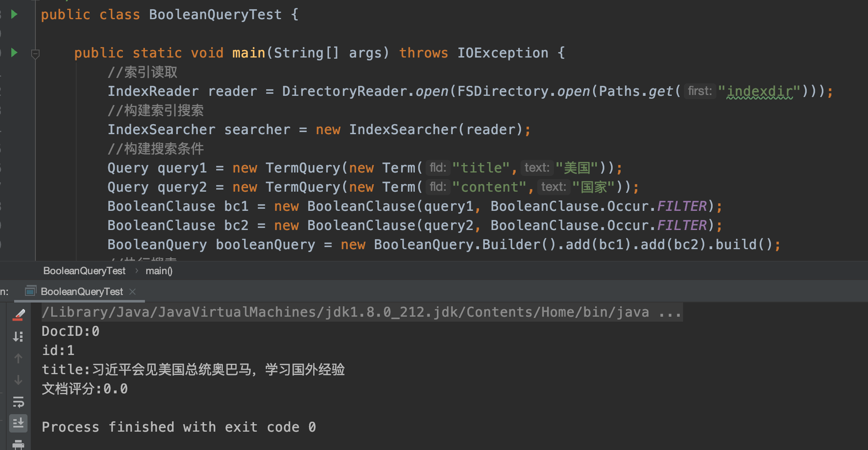Click the clear/edit console icon with red underline
868x450 pixels.
(18, 315)
